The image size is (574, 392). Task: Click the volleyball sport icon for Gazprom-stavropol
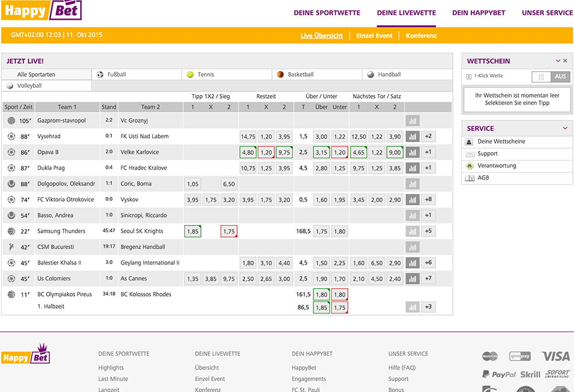[11, 121]
